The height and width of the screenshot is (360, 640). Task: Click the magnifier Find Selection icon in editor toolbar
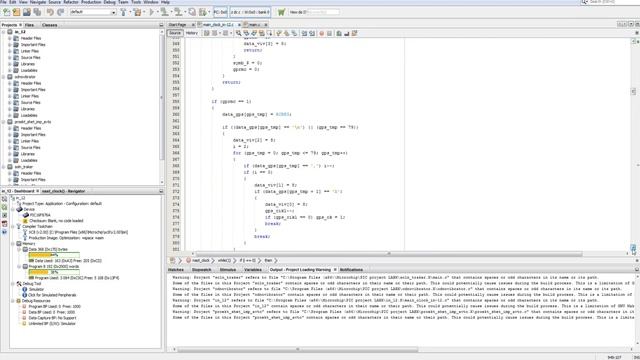[238, 33]
